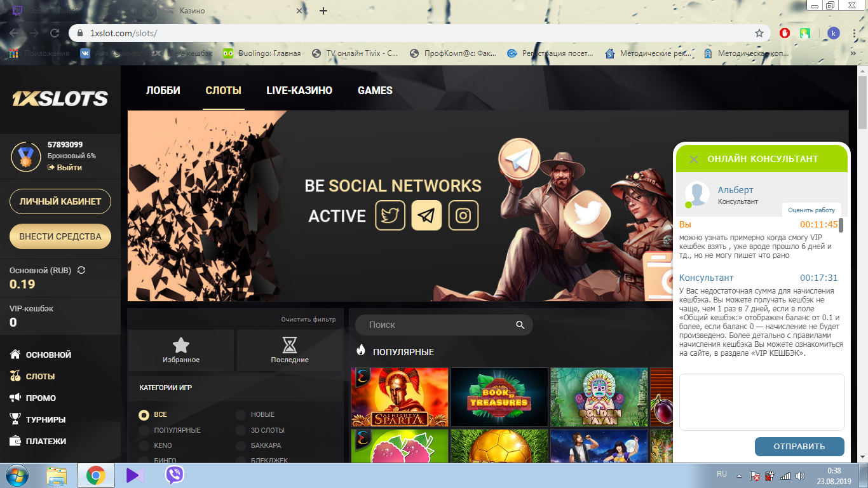Viewport: 868px width, 488px height.
Task: Open the Almighty Sparta game thumbnail
Action: click(x=400, y=397)
